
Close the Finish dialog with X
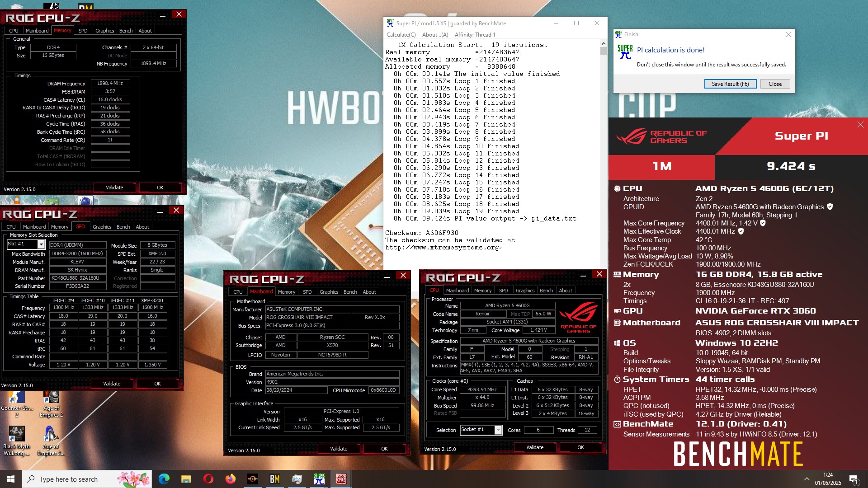point(788,34)
